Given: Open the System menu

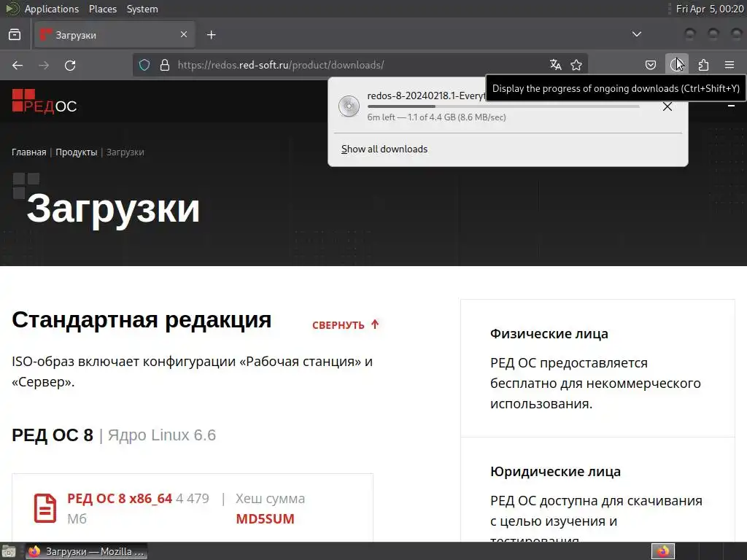Looking at the screenshot, I should [x=142, y=9].
